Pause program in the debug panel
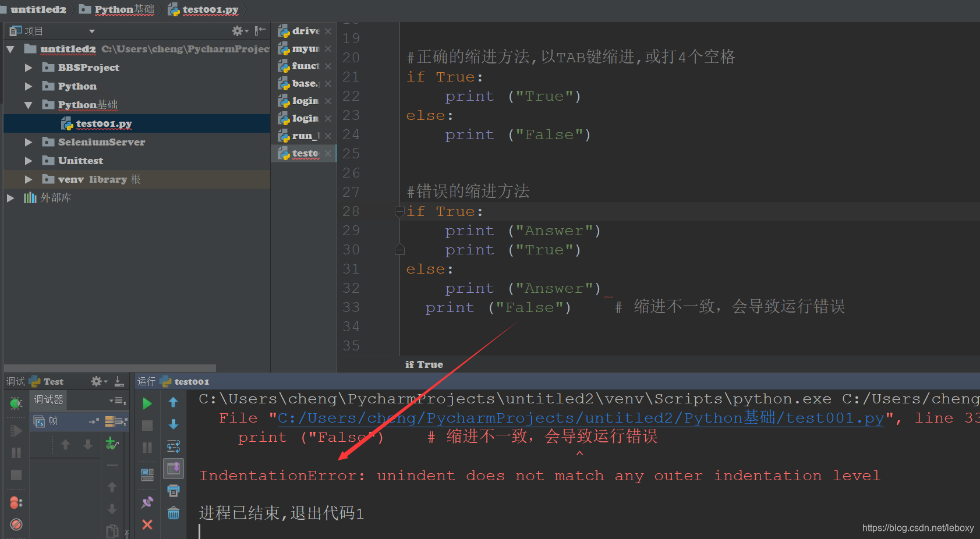The width and height of the screenshot is (980, 539). tap(16, 452)
